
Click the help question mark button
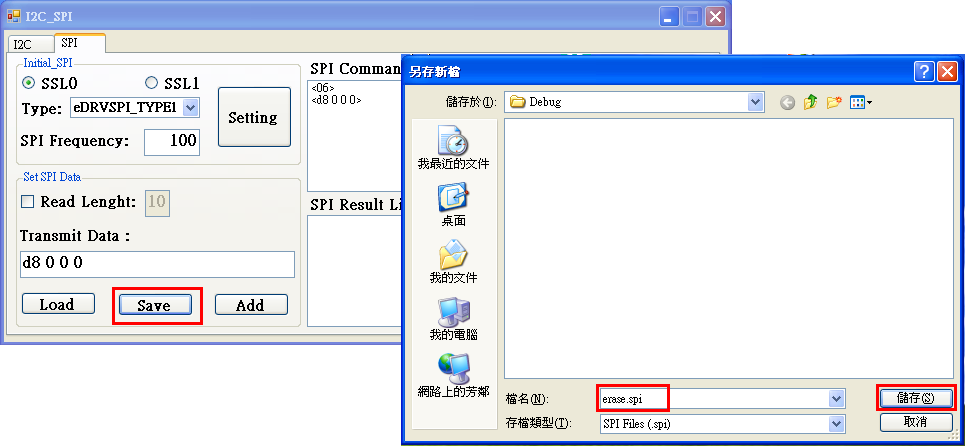924,72
